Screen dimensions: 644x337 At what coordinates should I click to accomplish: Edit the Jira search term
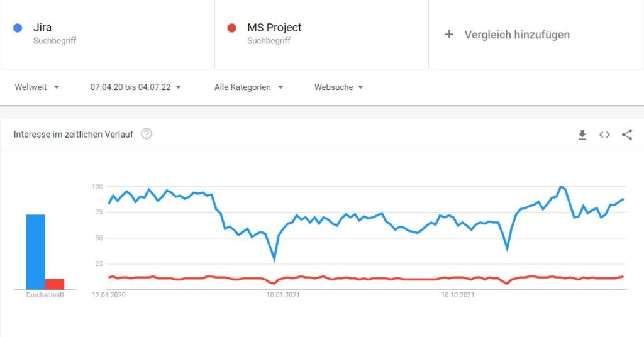[x=42, y=28]
